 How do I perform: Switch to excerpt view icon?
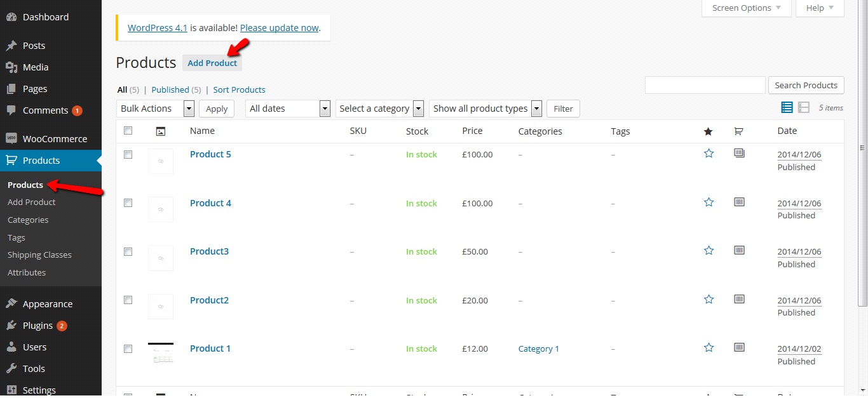[804, 108]
